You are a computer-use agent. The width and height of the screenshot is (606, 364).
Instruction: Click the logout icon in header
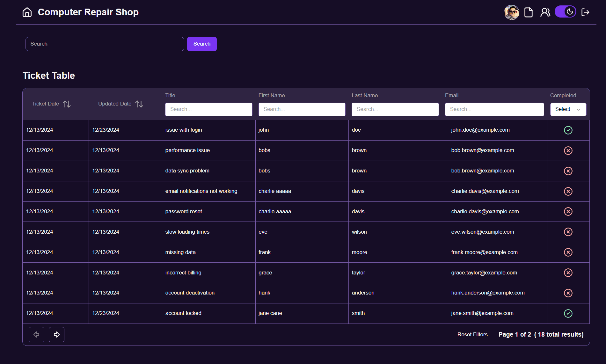tap(585, 12)
